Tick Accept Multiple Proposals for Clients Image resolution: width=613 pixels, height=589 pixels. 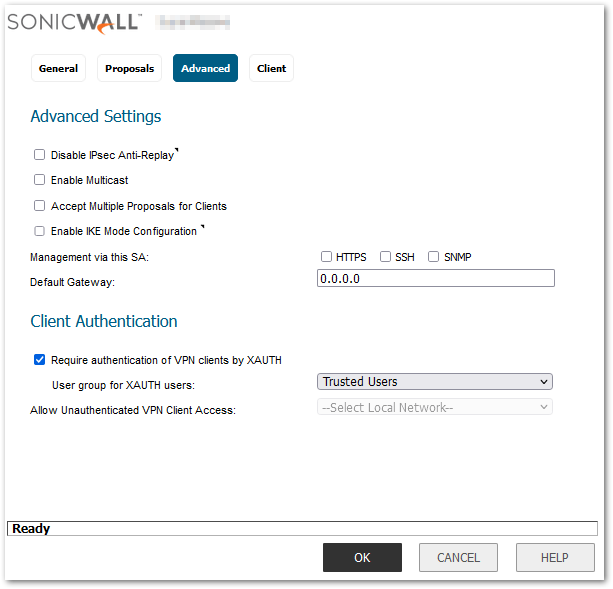(40, 206)
